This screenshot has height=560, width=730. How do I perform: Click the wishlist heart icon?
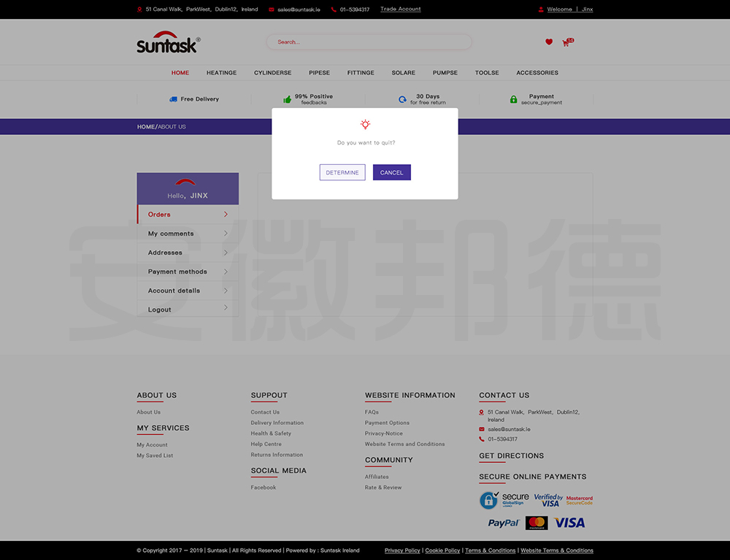[x=549, y=42]
